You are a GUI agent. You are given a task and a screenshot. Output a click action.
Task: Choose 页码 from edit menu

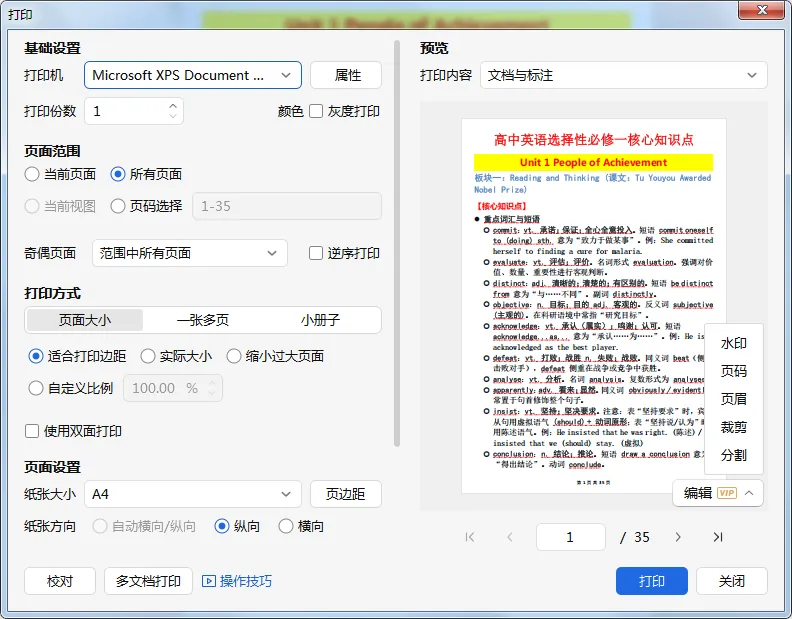[x=733, y=371]
